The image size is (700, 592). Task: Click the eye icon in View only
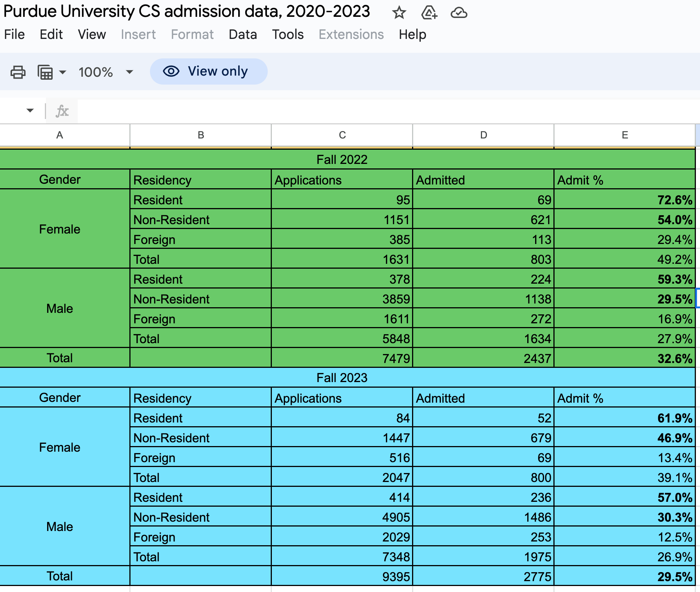point(171,71)
